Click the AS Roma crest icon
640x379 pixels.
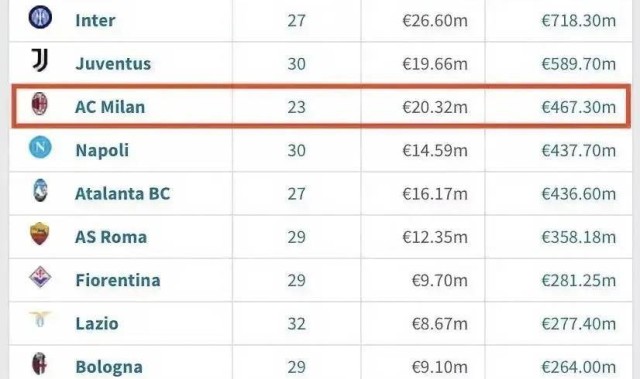(40, 234)
